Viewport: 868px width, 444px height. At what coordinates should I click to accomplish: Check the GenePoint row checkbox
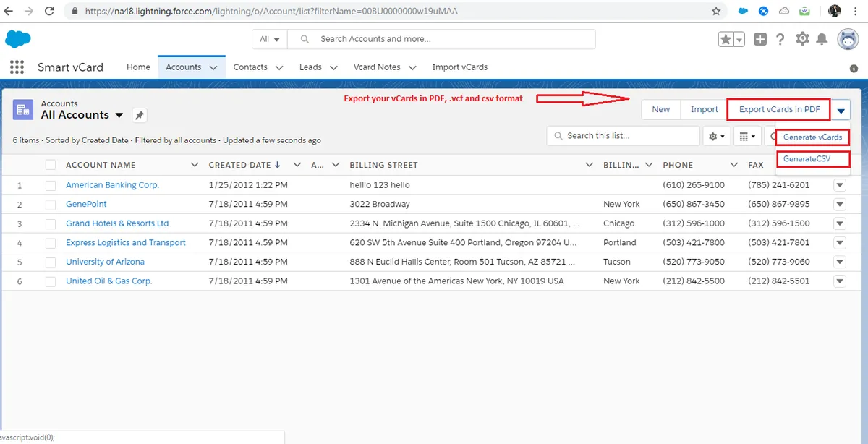[x=51, y=205]
